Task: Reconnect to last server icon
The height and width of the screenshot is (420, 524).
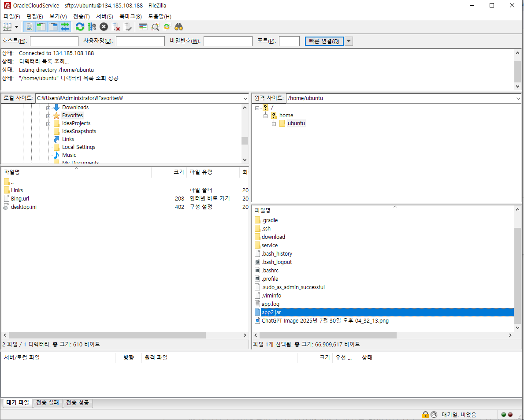Action: pyautogui.click(x=128, y=27)
